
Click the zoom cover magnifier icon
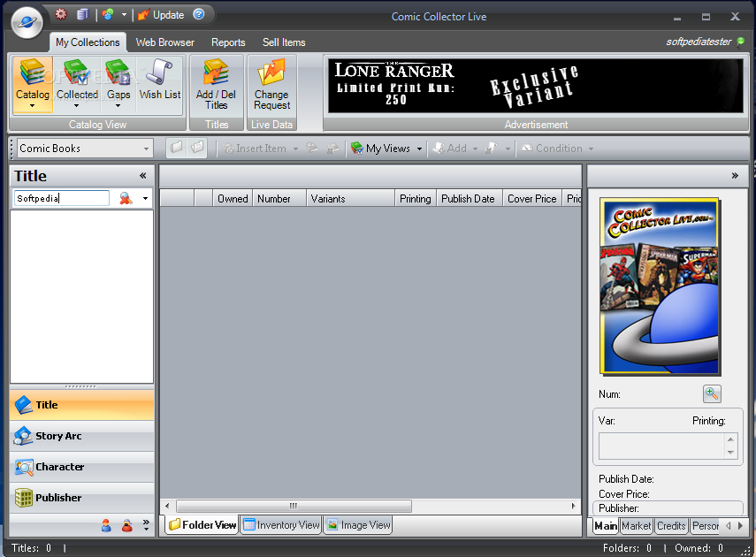712,393
